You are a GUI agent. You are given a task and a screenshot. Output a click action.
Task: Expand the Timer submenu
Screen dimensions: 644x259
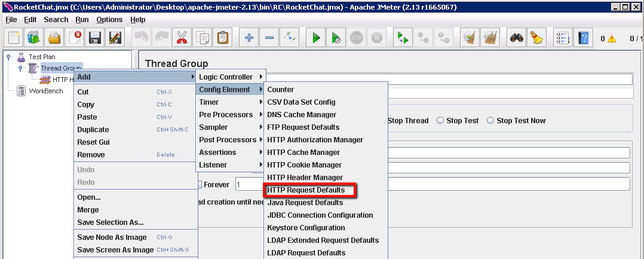[231, 102]
